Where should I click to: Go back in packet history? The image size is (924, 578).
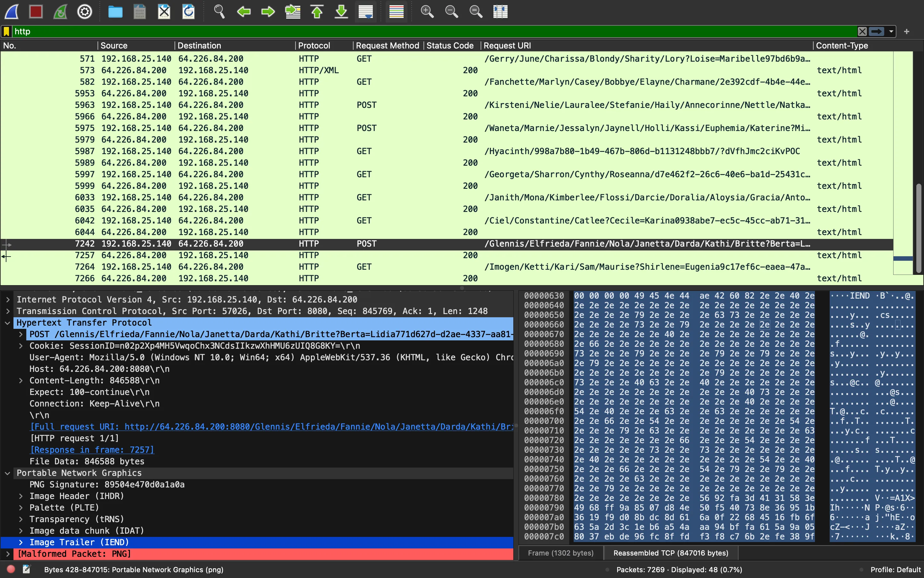[244, 12]
